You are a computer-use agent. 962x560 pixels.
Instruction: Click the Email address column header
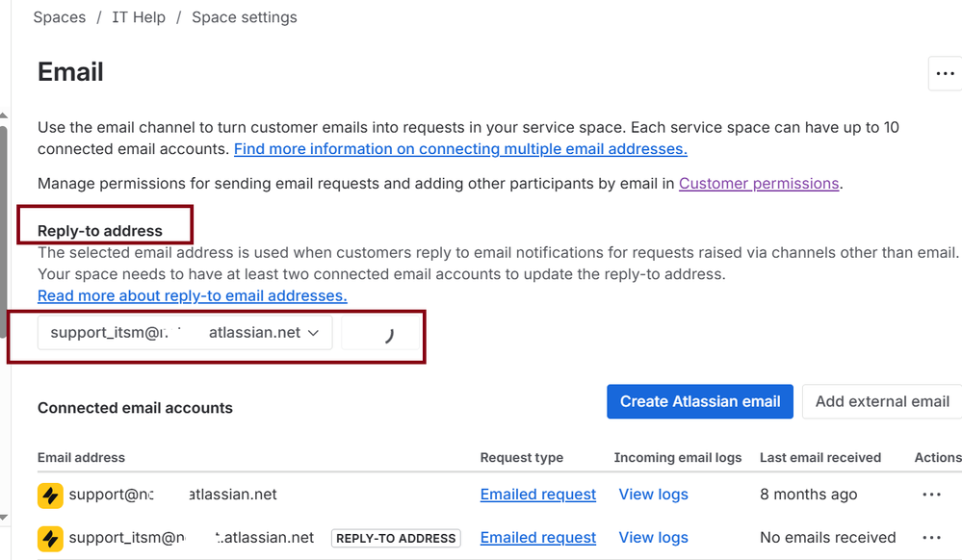(81, 458)
